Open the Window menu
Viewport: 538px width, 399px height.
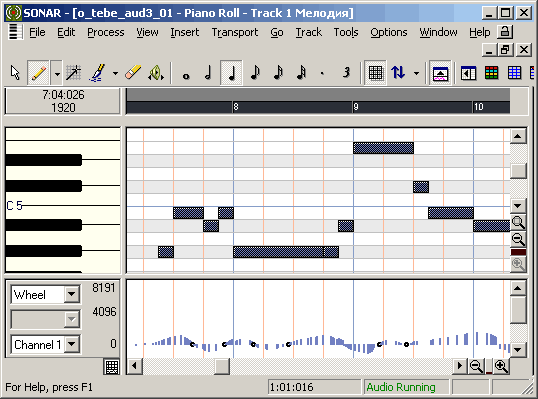click(438, 32)
